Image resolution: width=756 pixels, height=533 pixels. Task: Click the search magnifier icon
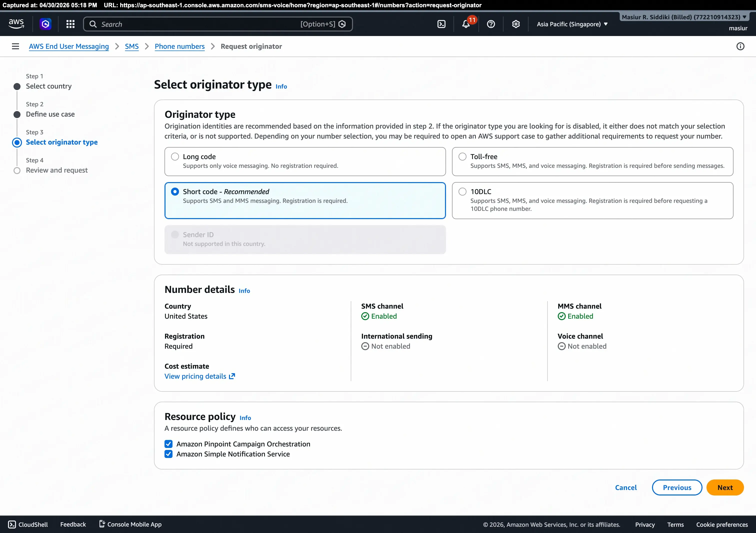pyautogui.click(x=93, y=24)
